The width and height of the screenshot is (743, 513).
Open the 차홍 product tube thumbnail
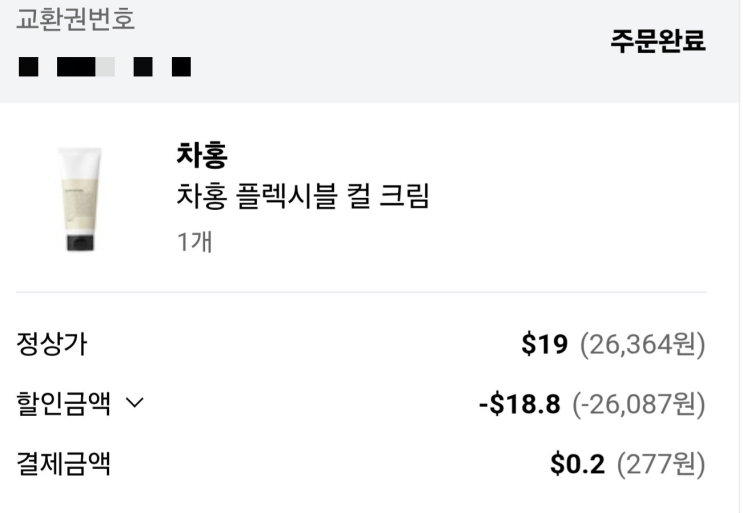(79, 198)
